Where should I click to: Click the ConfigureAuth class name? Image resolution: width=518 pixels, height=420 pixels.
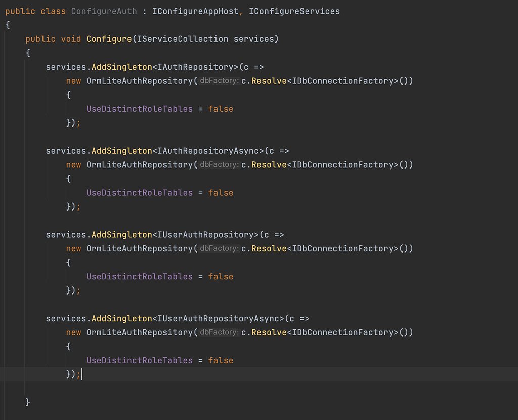click(104, 11)
